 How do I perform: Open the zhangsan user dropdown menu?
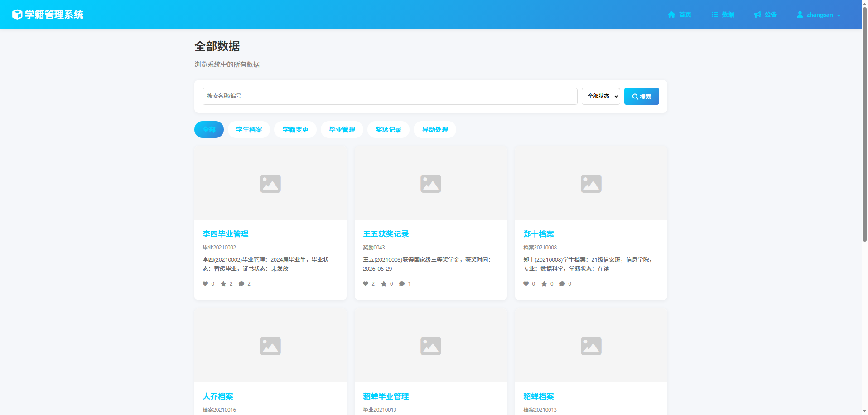click(x=819, y=15)
